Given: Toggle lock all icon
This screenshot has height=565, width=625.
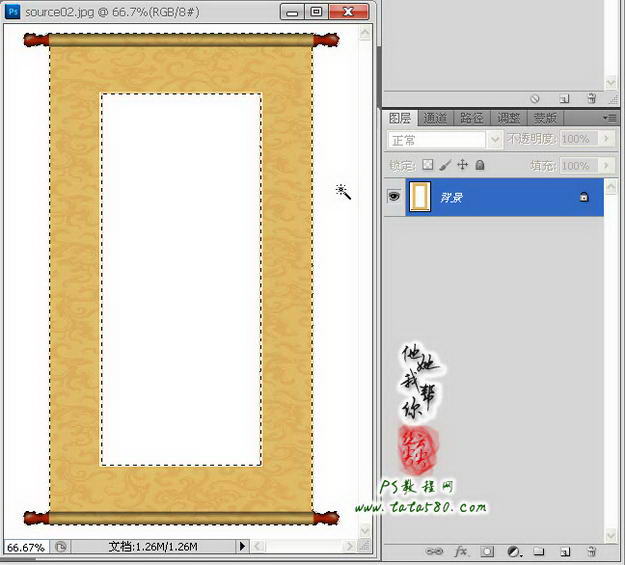Looking at the screenshot, I should coord(480,165).
